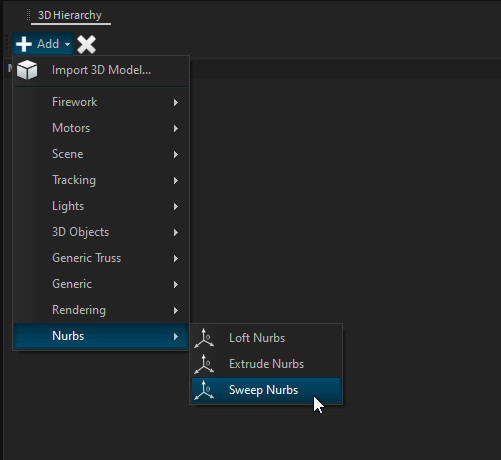The image size is (501, 460).
Task: Open the Add dropdown arrow
Action: click(x=67, y=44)
